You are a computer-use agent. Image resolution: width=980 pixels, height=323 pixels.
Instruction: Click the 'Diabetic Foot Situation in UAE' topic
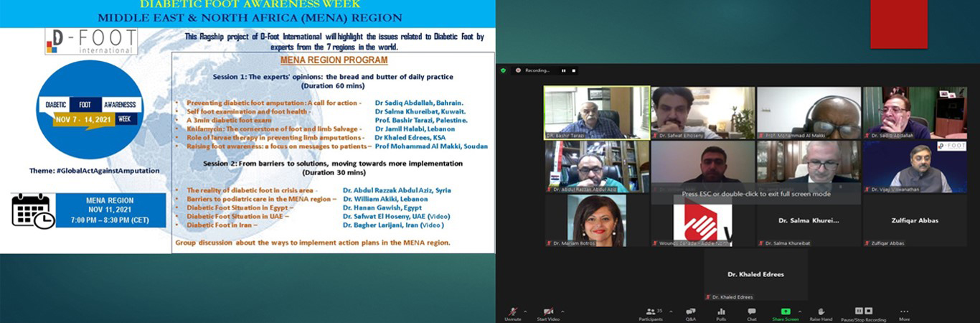238,216
